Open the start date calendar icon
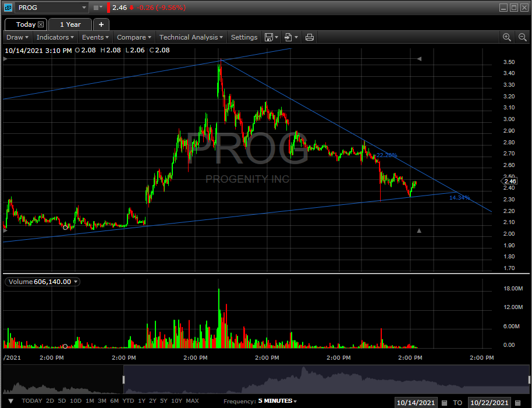Screen dimensions: 532x408 pyautogui.click(x=444, y=403)
